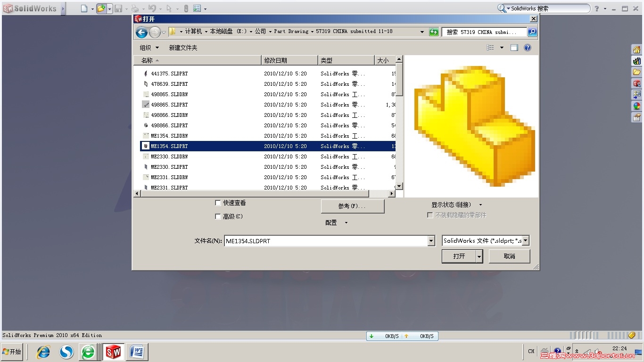
Task: Expand the New document dropdown arrow
Action: (92, 9)
